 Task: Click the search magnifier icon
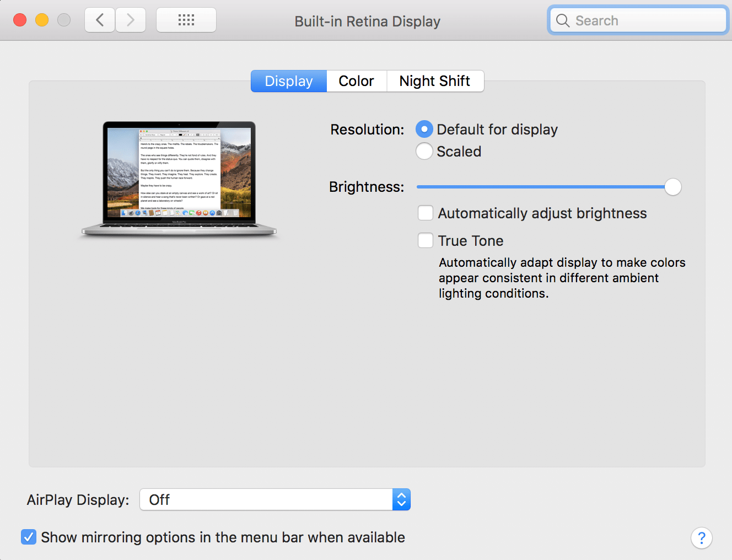(562, 20)
